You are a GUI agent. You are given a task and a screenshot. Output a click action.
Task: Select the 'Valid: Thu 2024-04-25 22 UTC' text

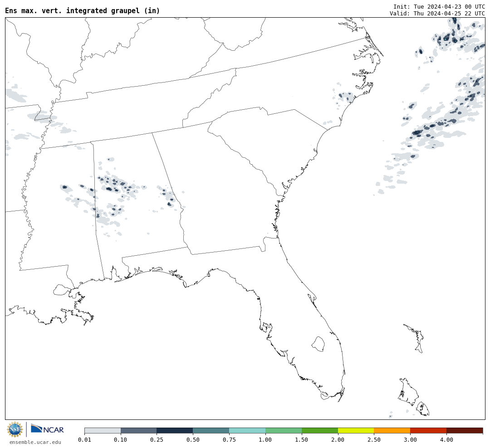437,14
